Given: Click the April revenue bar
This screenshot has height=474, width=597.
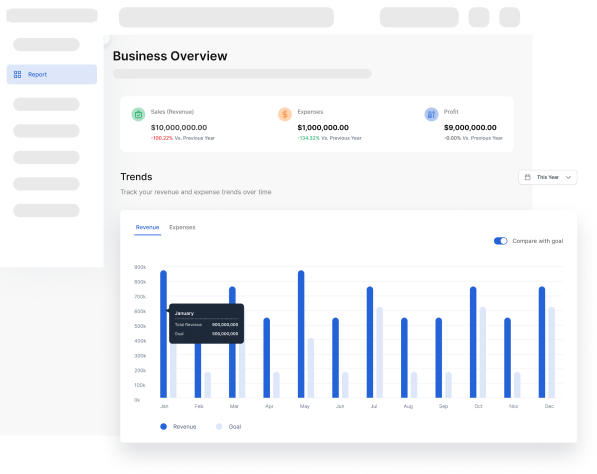Looking at the screenshot, I should pyautogui.click(x=267, y=357).
